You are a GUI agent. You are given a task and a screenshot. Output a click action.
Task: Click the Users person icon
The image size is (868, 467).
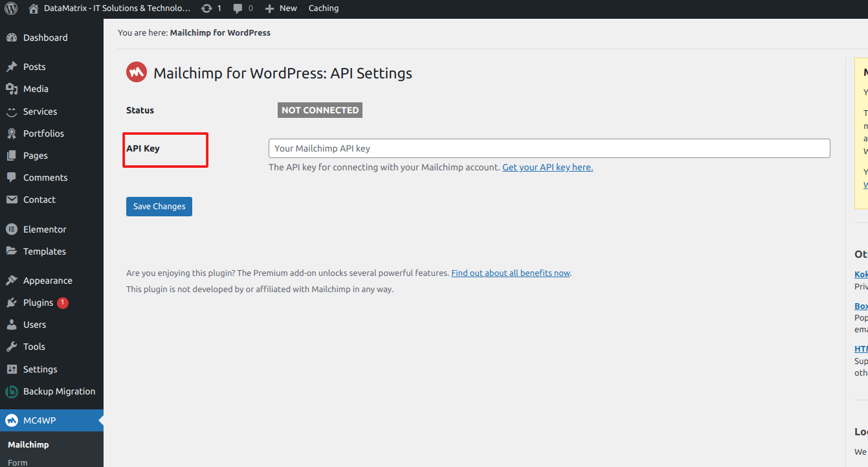12,325
